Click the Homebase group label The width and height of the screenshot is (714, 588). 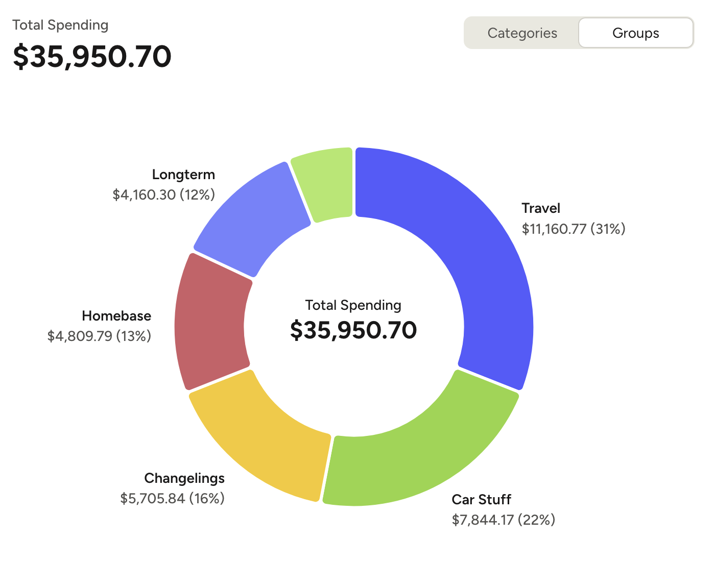[116, 316]
